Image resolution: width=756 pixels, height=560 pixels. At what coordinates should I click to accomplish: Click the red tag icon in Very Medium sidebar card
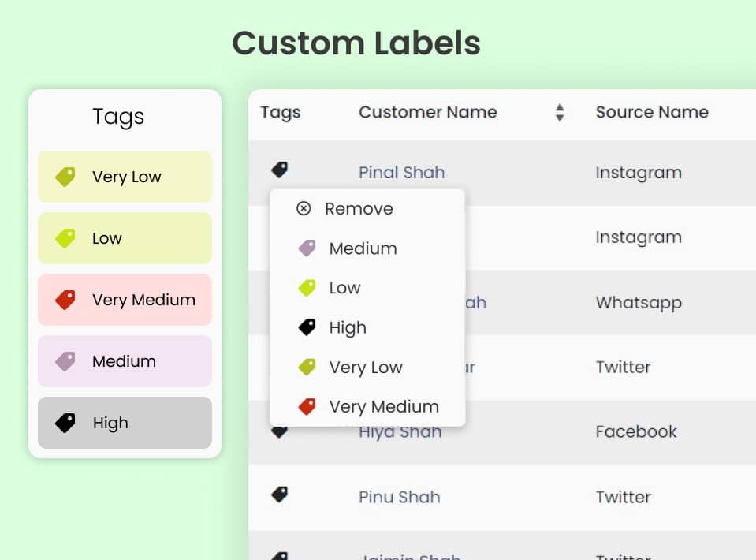(65, 300)
